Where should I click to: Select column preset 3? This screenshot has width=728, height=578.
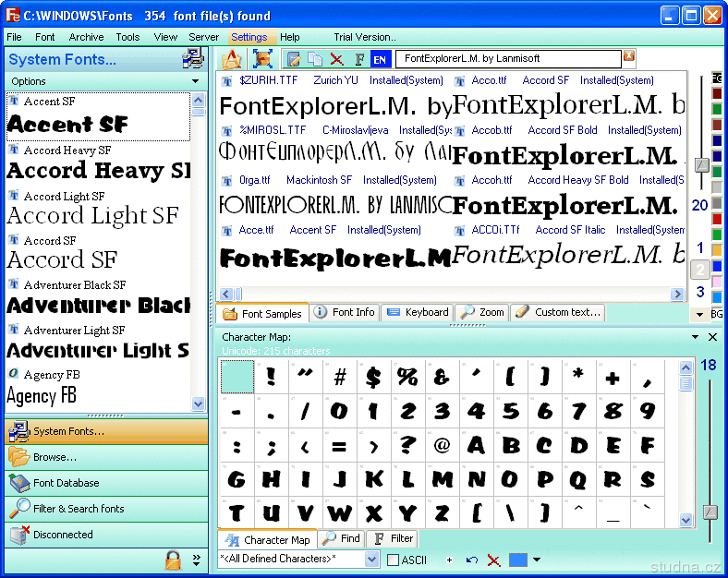[x=700, y=293]
